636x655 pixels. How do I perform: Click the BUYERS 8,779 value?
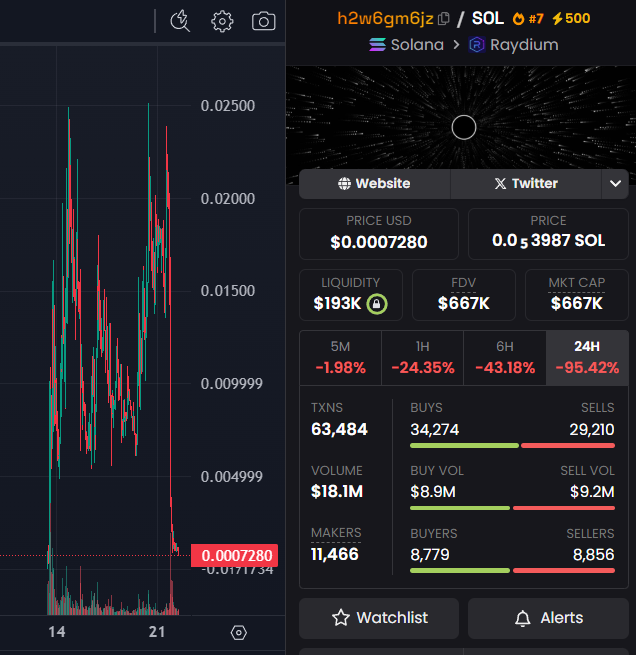[x=430, y=555]
